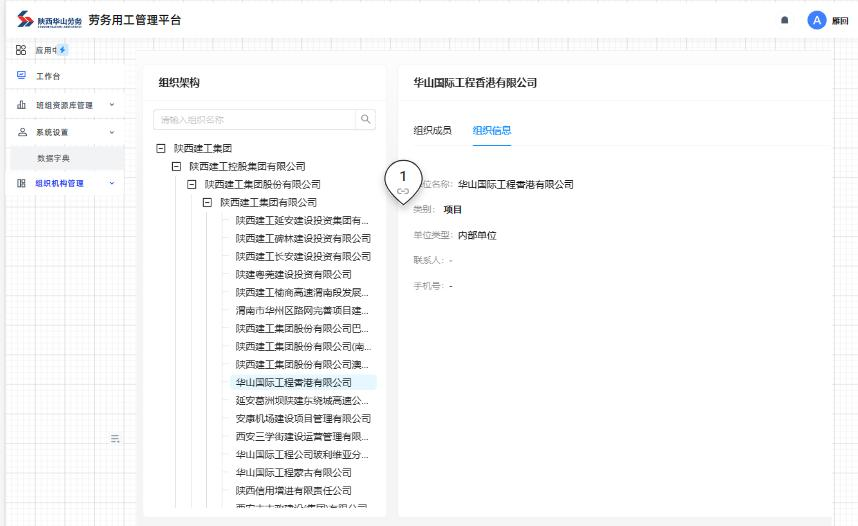858x526 pixels.
Task: Click the organization name search field
Action: pyautogui.click(x=255, y=119)
